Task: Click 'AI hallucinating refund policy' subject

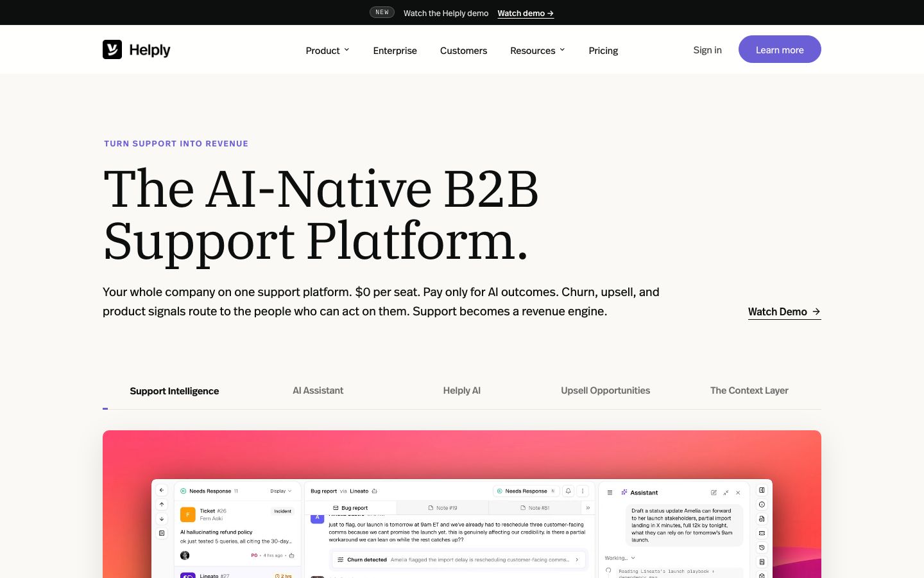Action: 216,532
